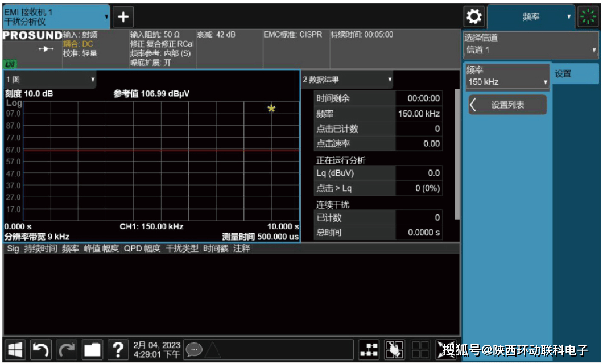Open the 频率 150 kHz dropdown
Image resolution: width=603 pixels, height=364 pixels.
click(x=507, y=77)
